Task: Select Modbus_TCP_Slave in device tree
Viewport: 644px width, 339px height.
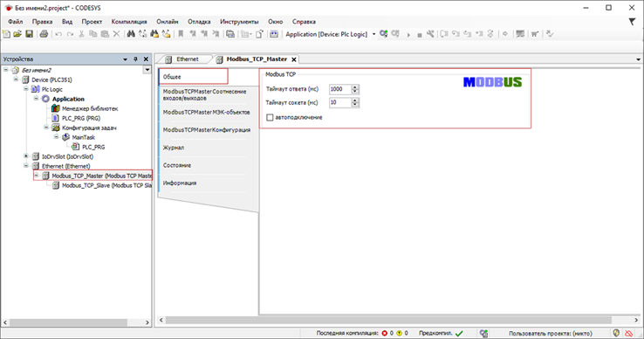Action: (x=106, y=185)
